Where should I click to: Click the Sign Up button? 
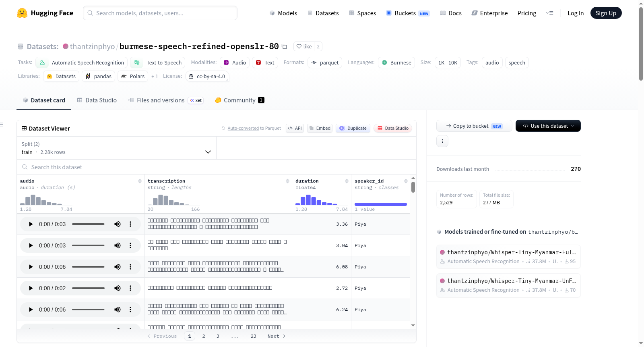point(606,13)
